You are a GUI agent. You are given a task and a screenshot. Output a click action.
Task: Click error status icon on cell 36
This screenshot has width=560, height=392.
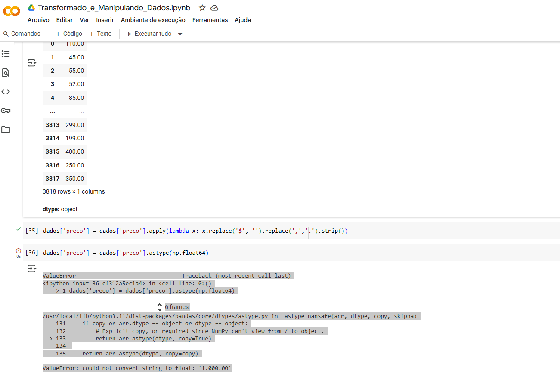click(19, 251)
